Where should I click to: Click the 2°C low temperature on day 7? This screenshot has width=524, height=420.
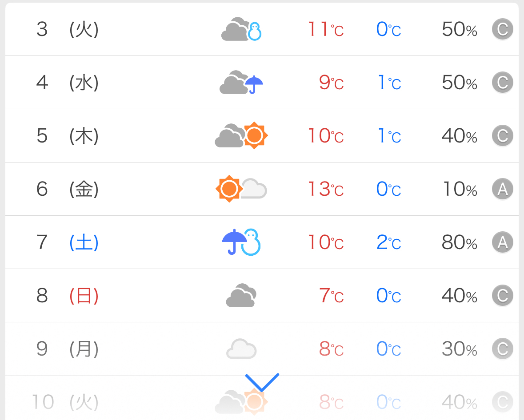click(388, 242)
